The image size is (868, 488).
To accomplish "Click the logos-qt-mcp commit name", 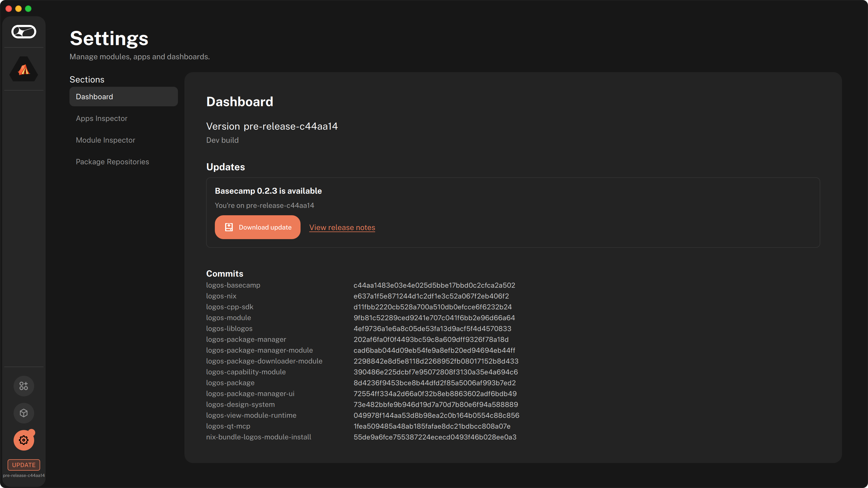I will click(228, 426).
